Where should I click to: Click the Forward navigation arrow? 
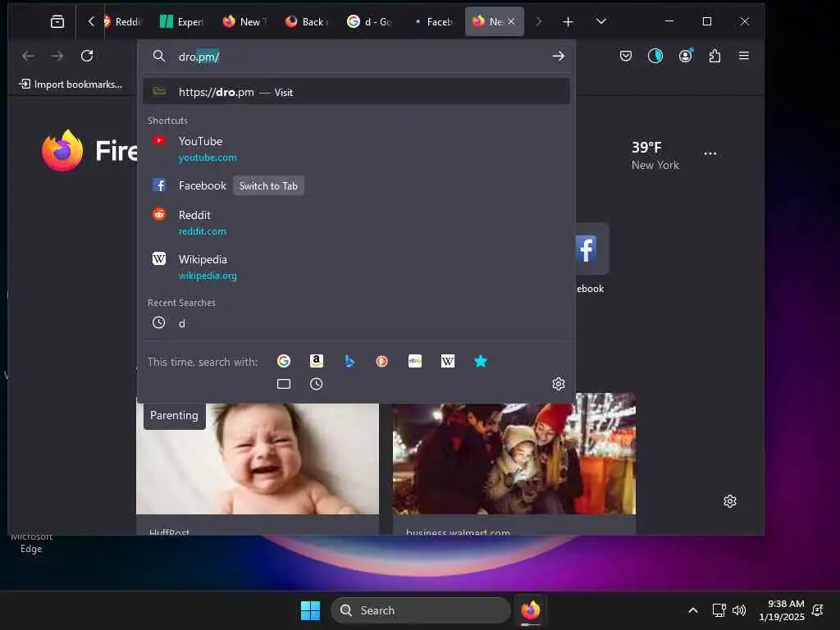(57, 56)
